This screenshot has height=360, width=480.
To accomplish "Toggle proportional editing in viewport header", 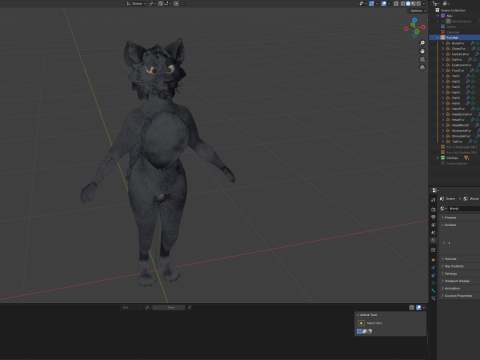I will (176, 3).
